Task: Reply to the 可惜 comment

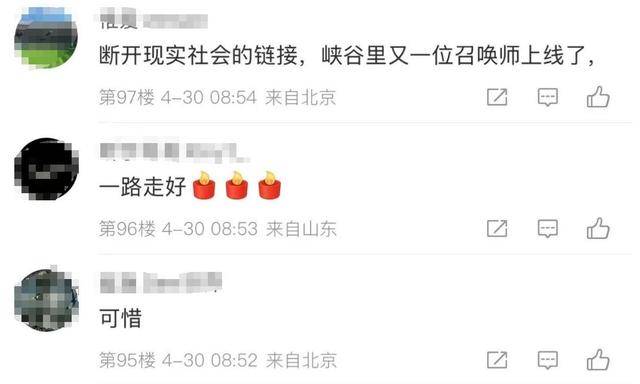Action: click(x=548, y=360)
